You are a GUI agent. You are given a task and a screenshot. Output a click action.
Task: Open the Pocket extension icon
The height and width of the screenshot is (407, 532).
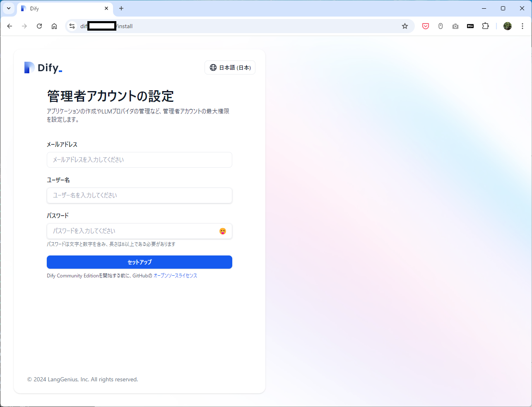click(426, 26)
